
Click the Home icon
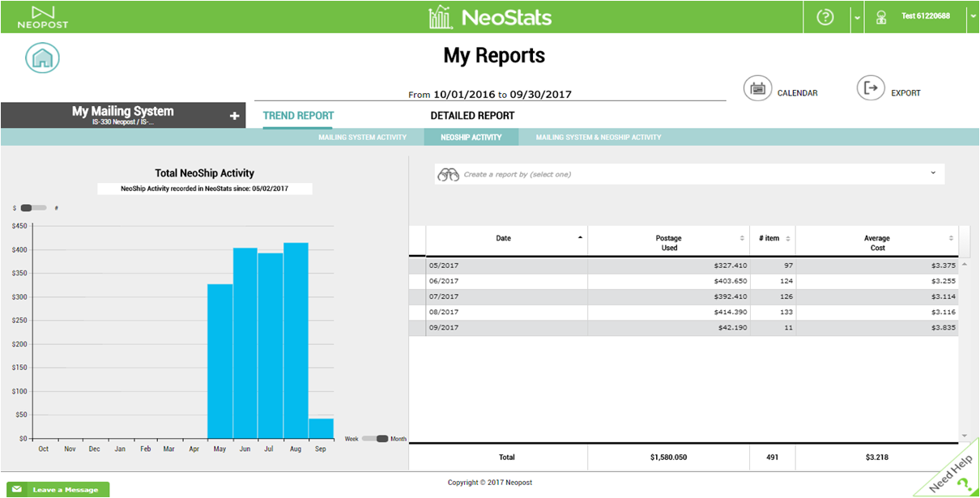[42, 57]
